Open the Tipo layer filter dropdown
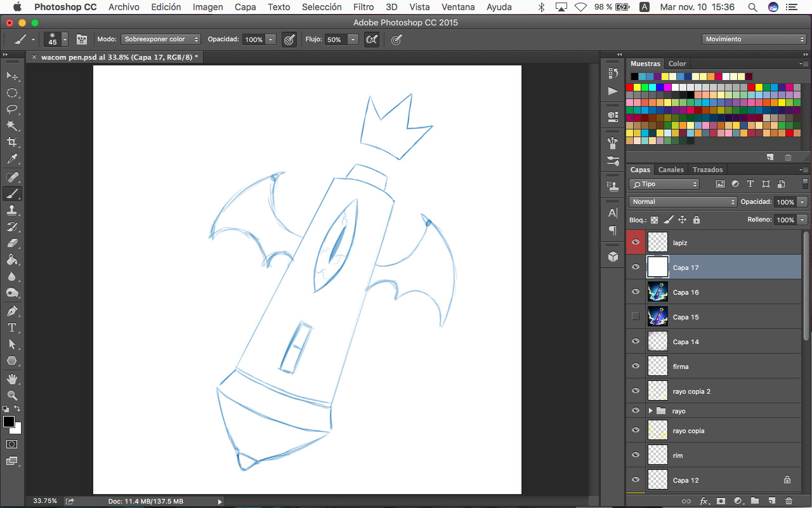This screenshot has height=508, width=812. coord(664,184)
